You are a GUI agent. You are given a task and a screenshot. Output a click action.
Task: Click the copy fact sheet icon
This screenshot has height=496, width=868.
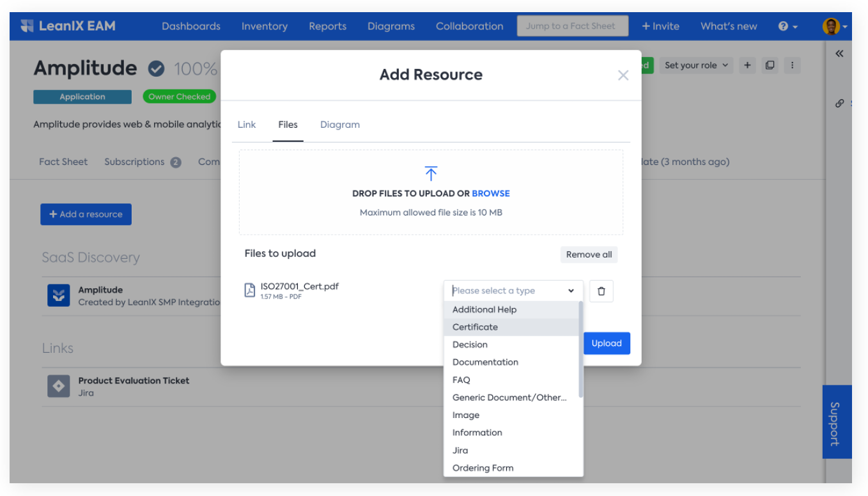(x=770, y=65)
